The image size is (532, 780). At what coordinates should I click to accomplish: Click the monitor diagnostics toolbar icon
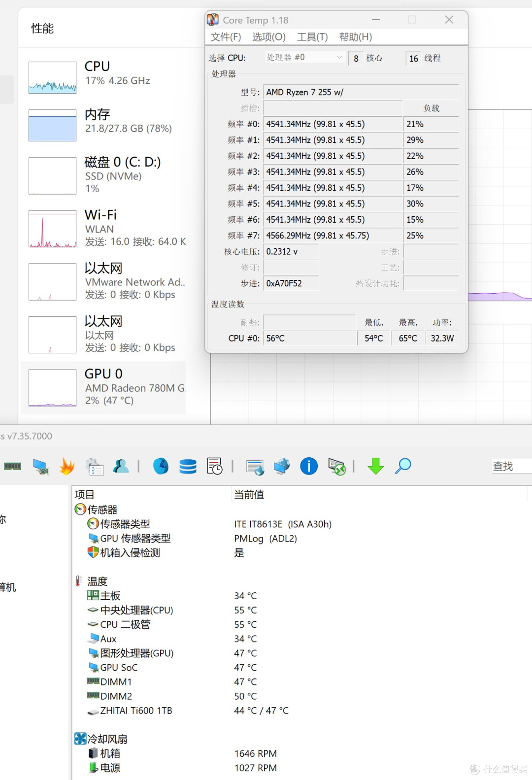coord(40,466)
